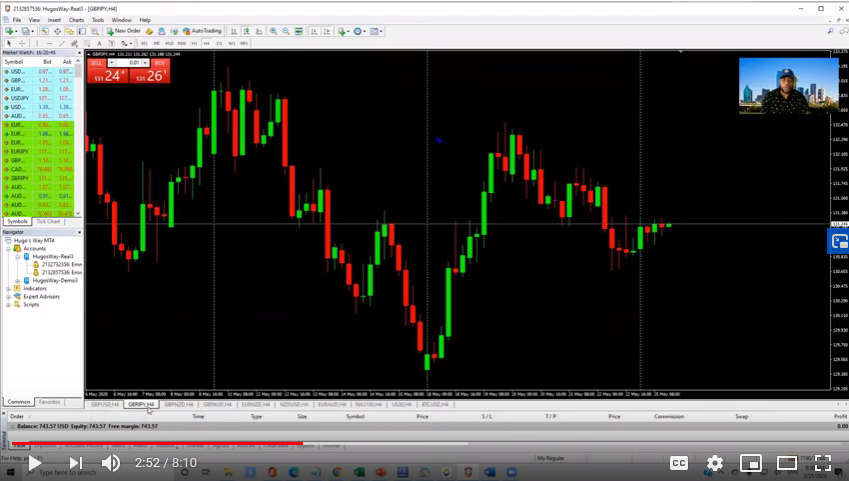This screenshot has width=849, height=481.
Task: Open video settings gear
Action: tap(715, 463)
